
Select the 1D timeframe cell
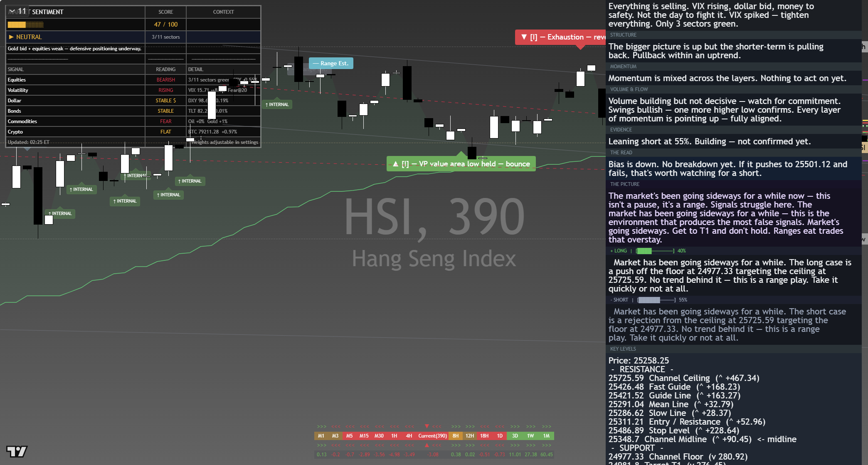point(500,436)
